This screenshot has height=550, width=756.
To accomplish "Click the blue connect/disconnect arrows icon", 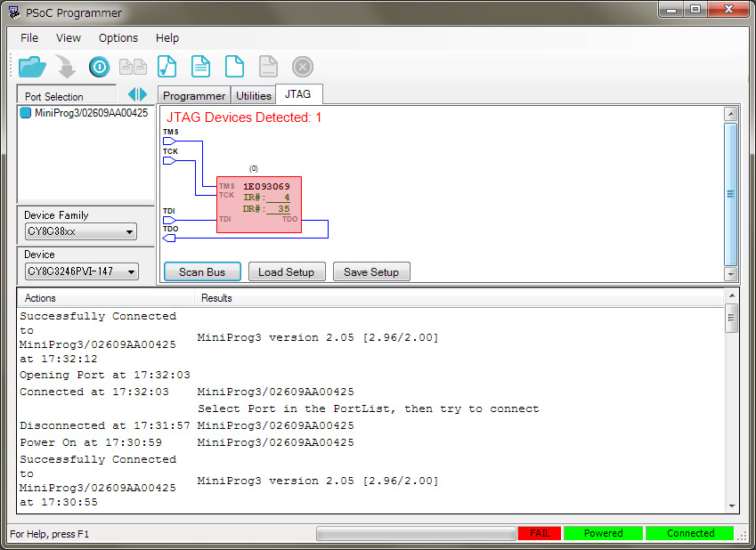I will (137, 94).
